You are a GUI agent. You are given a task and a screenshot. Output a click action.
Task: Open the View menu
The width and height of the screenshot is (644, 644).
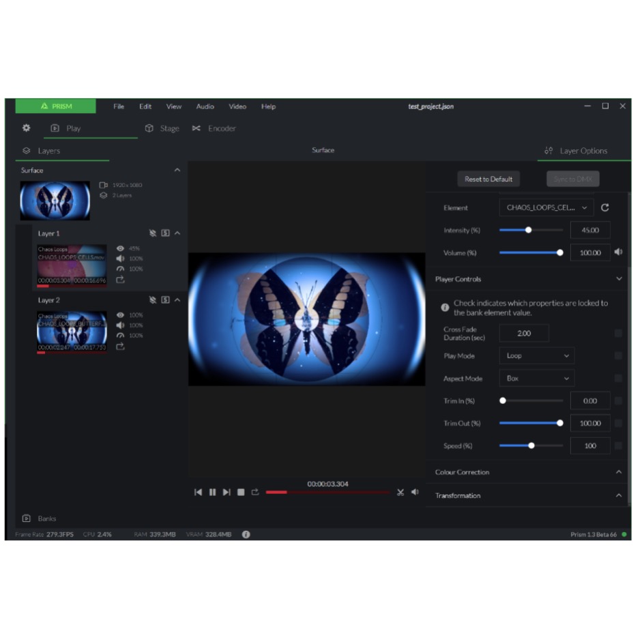pos(174,107)
